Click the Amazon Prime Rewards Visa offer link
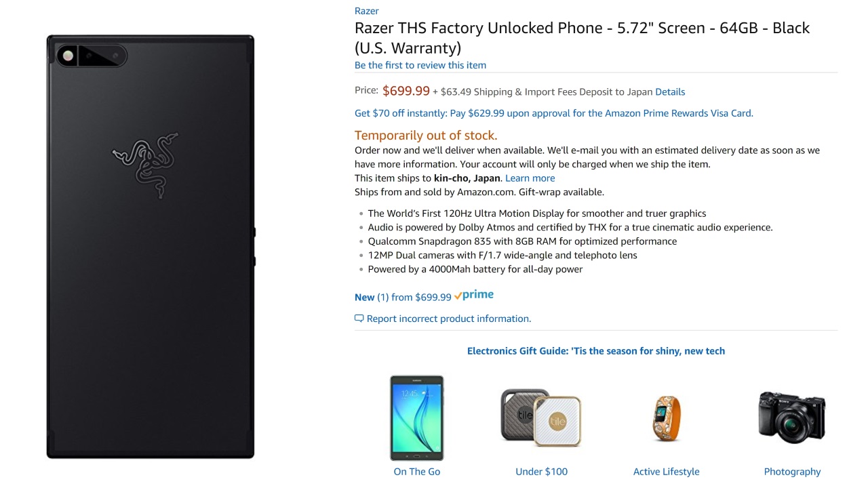Image resolution: width=868 pixels, height=488 pixels. click(553, 113)
